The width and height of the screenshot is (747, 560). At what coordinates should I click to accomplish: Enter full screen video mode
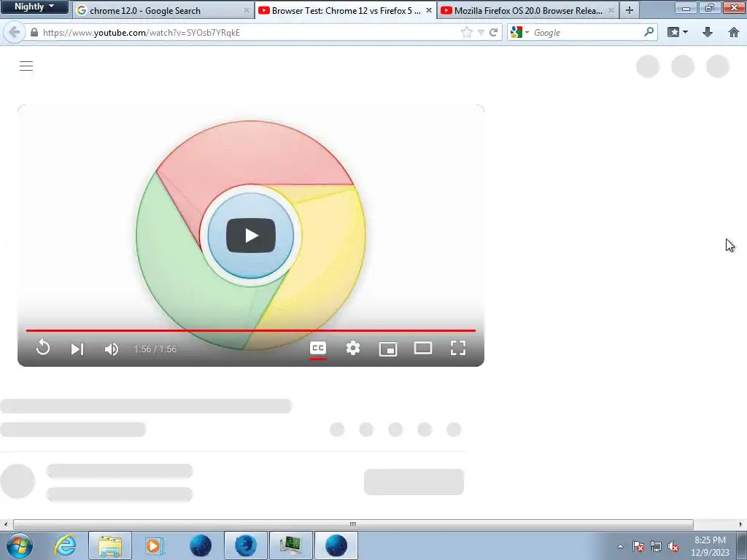click(458, 348)
